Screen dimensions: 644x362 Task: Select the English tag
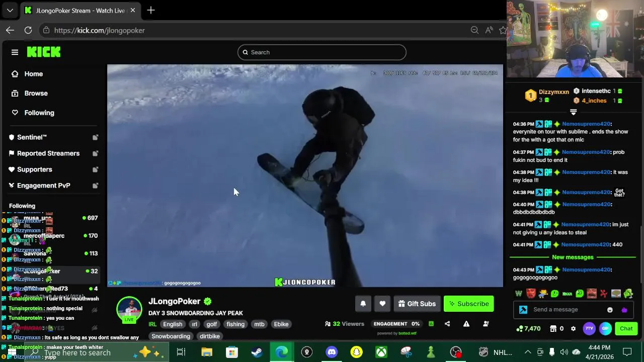point(173,324)
